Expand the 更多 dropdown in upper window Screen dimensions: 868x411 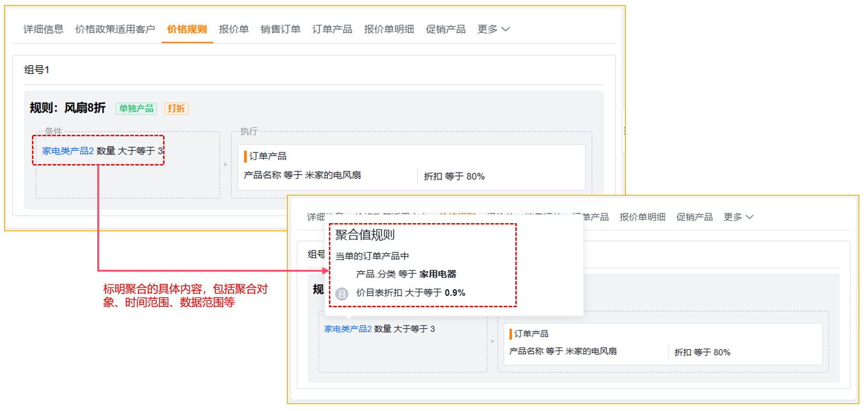coord(493,29)
